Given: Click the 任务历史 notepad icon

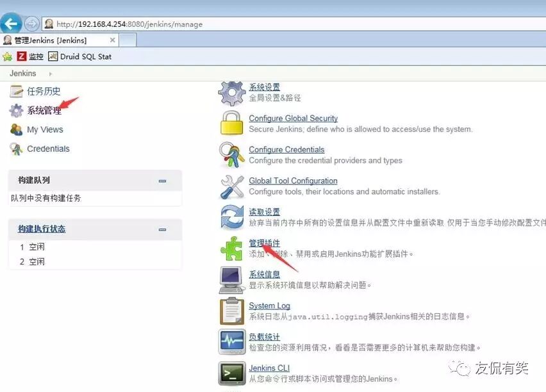Looking at the screenshot, I should click(x=16, y=91).
